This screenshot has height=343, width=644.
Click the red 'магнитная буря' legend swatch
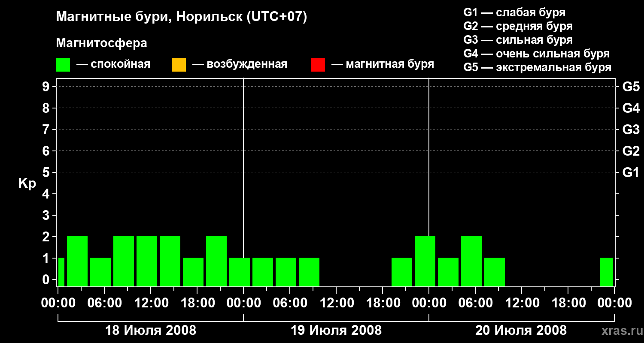pyautogui.click(x=318, y=65)
